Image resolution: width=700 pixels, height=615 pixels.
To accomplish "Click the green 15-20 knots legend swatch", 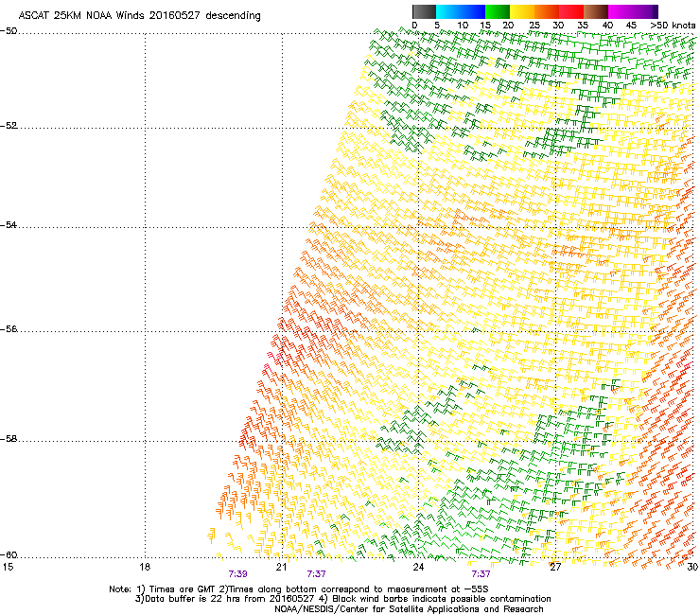I will click(x=498, y=11).
